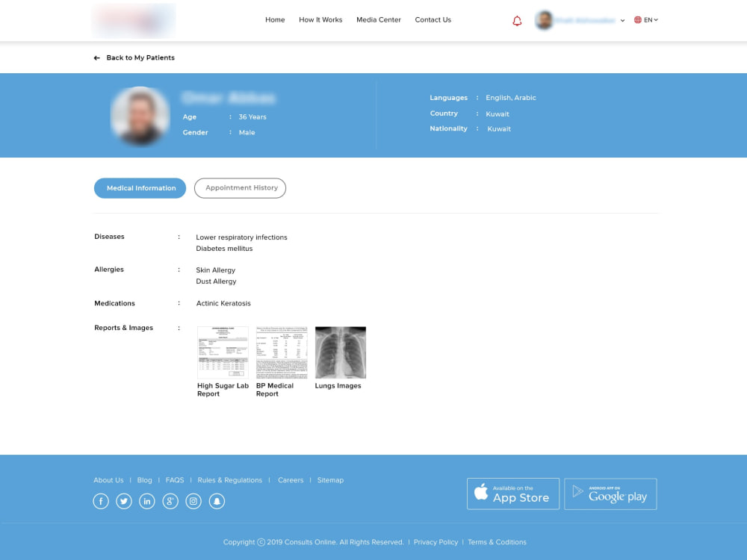Click the Diabetes mellitus entry
This screenshot has height=560, width=747.
[224, 249]
